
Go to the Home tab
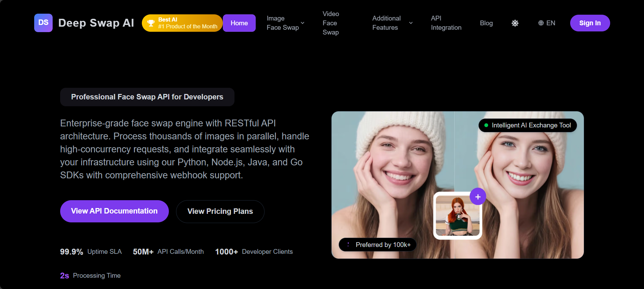pyautogui.click(x=239, y=23)
